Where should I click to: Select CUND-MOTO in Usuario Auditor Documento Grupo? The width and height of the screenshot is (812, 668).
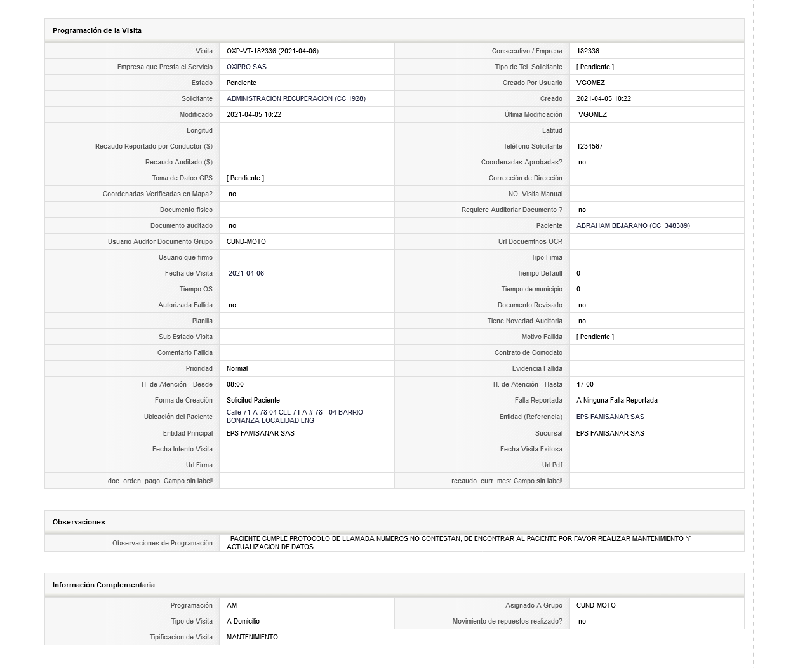pyautogui.click(x=246, y=241)
